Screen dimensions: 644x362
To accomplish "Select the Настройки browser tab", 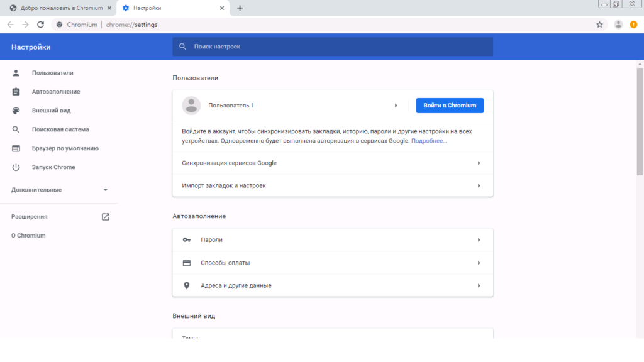I will point(174,8).
